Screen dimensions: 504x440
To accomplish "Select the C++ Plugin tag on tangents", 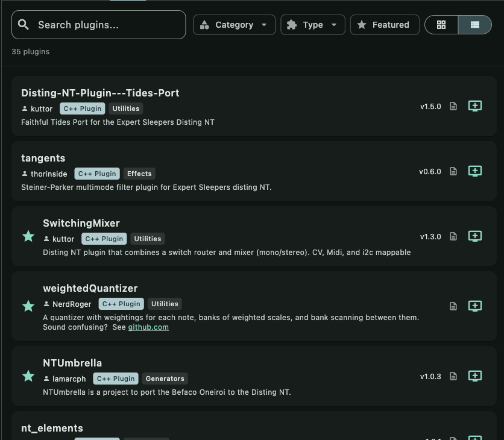I will point(96,174).
